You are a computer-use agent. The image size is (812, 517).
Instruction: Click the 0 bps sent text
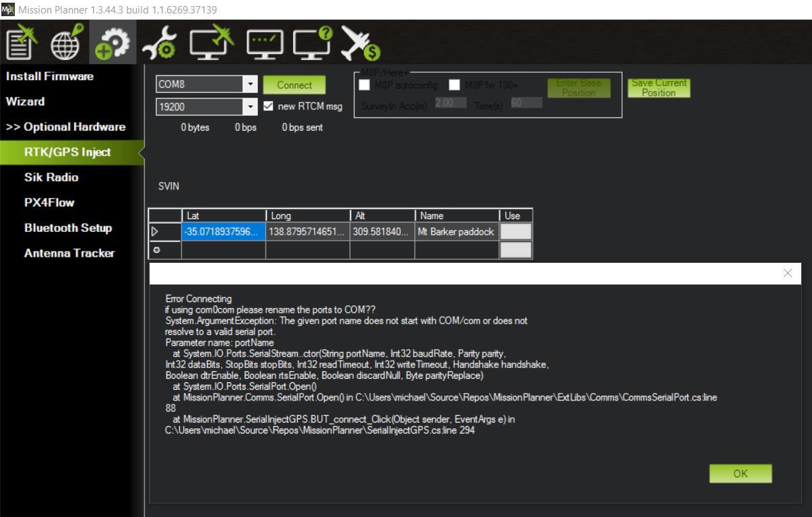click(302, 127)
